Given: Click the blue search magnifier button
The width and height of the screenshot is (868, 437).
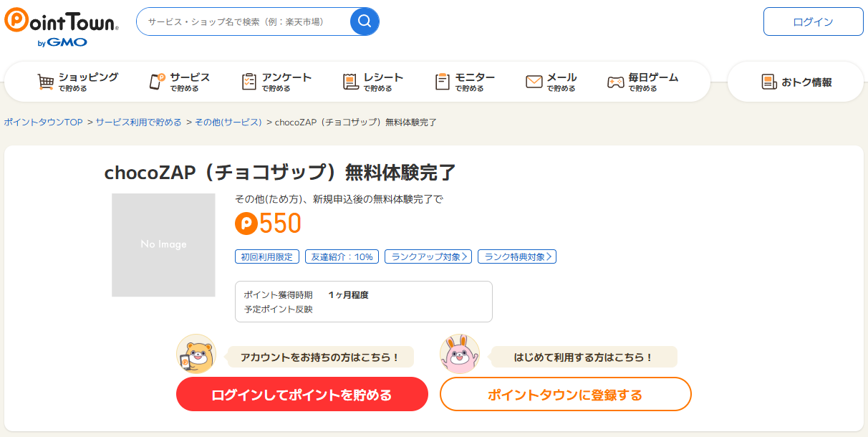Looking at the screenshot, I should [x=365, y=21].
